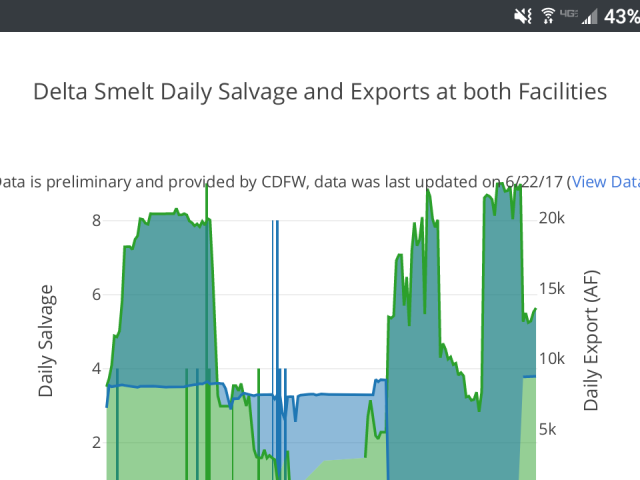Image resolution: width=640 pixels, height=480 pixels.
Task: Click the 5k tick on export axis
Action: click(x=547, y=429)
